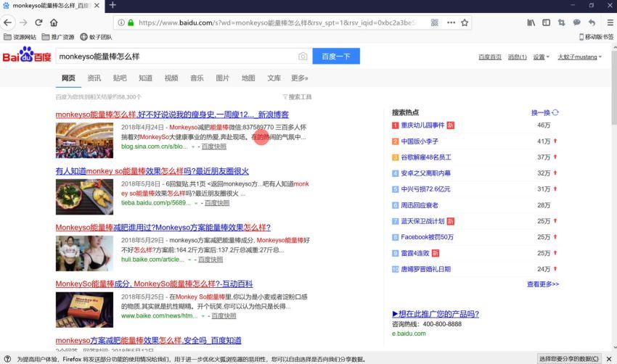617x364 pixels.
Task: Refresh hot searches with 换一换
Action: pos(544,113)
